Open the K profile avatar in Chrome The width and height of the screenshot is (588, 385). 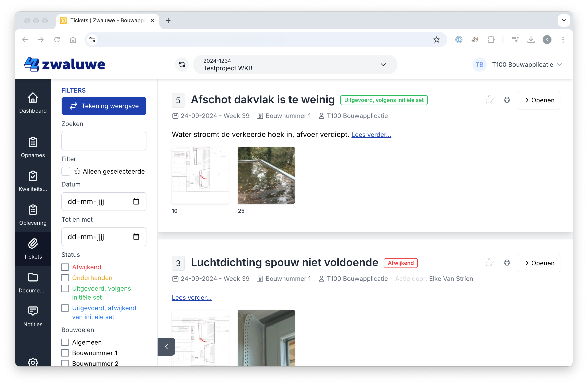(547, 40)
